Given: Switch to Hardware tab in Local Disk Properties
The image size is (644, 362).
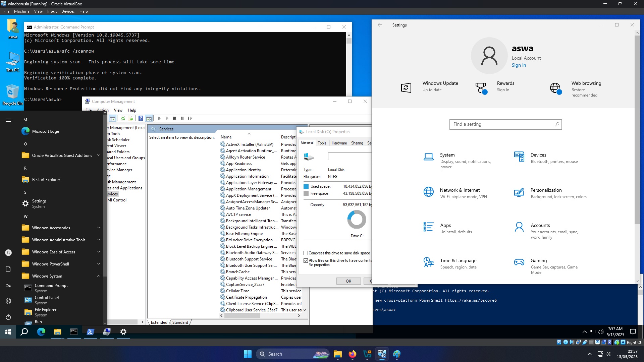Looking at the screenshot, I should [339, 143].
